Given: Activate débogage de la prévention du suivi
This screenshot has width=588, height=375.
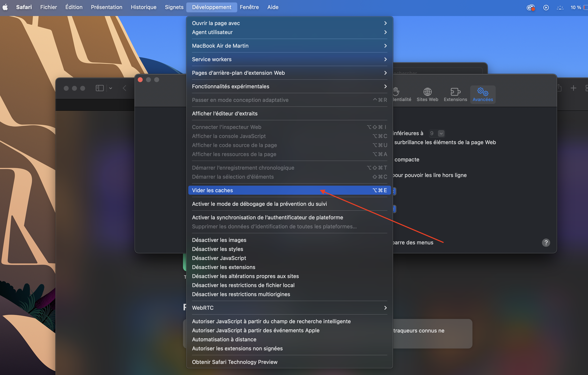Looking at the screenshot, I should pos(290,204).
